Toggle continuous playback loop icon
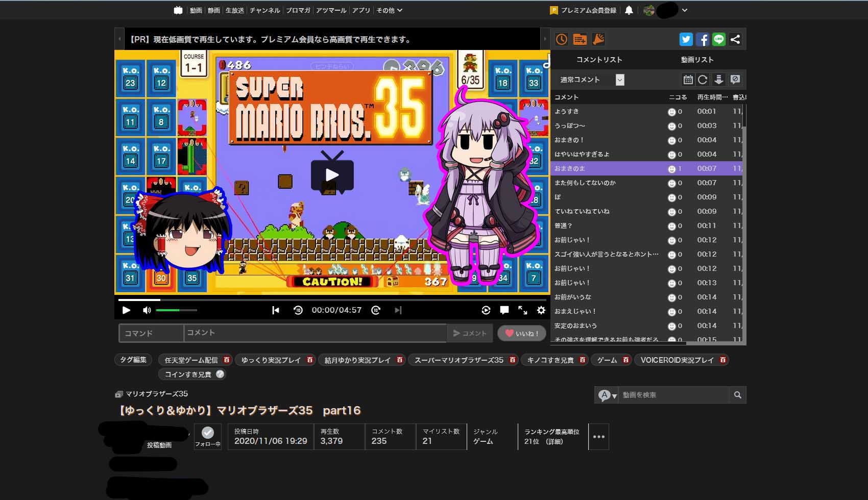868x500 pixels. point(486,310)
